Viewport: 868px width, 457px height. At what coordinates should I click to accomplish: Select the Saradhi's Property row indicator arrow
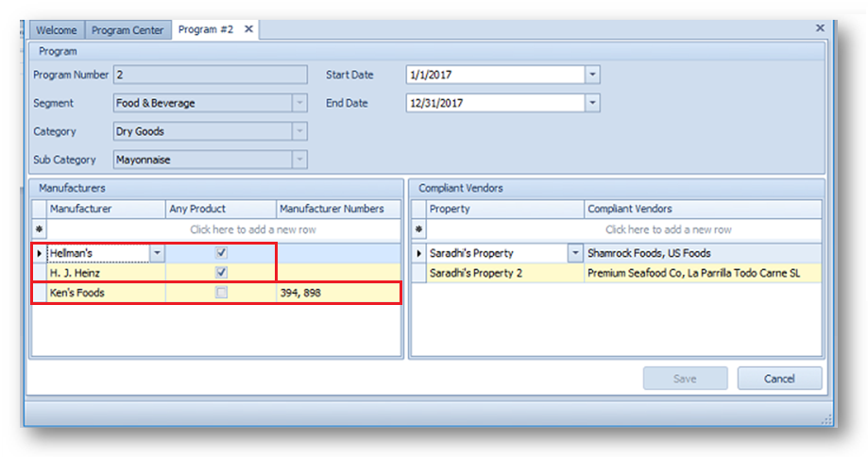(x=418, y=253)
